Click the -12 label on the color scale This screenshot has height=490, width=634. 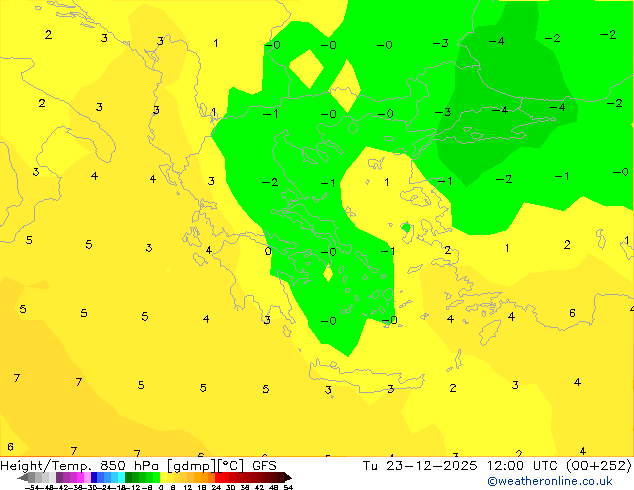pyautogui.click(x=133, y=487)
